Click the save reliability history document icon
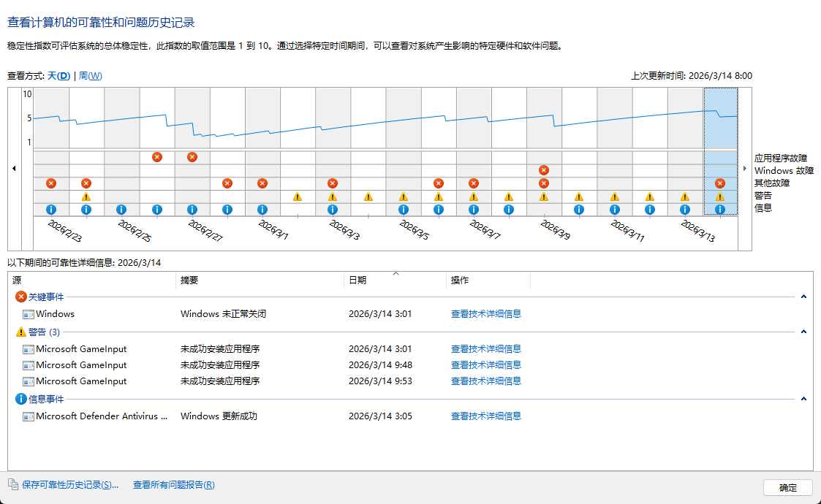Image resolution: width=821 pixels, height=504 pixels. [x=13, y=484]
